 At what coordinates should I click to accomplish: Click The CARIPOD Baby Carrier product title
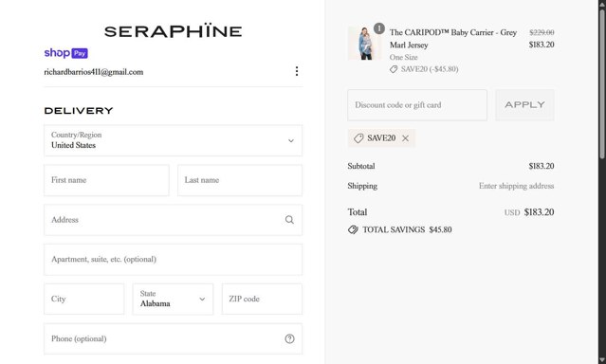(x=453, y=39)
